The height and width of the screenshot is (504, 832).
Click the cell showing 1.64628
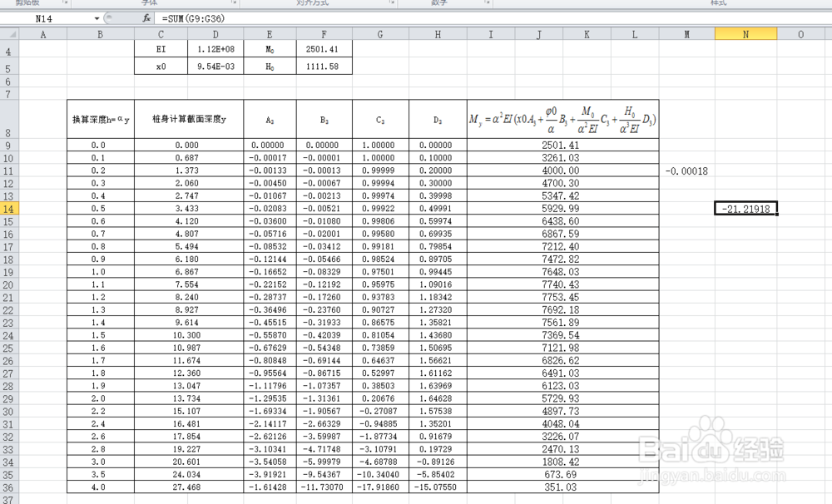(x=438, y=398)
